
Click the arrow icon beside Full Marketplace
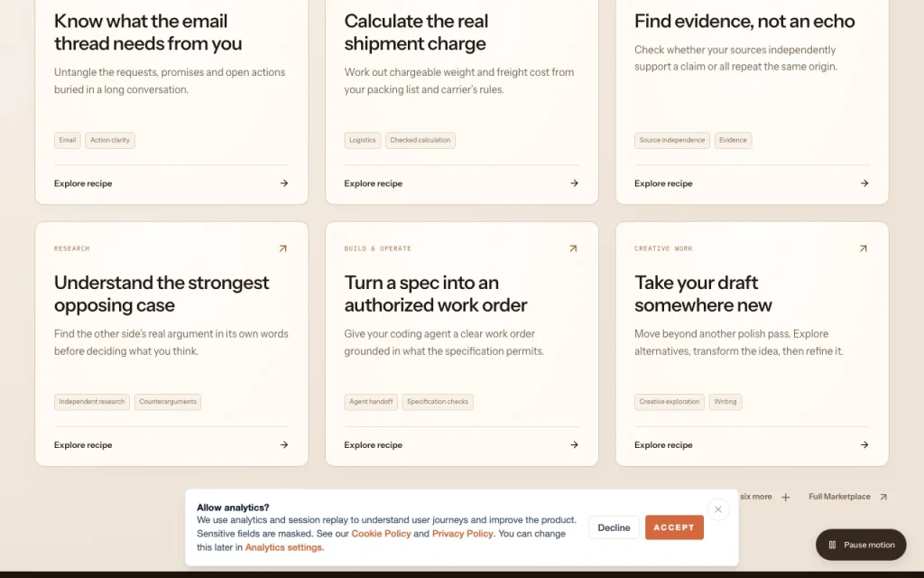pyautogui.click(x=883, y=498)
